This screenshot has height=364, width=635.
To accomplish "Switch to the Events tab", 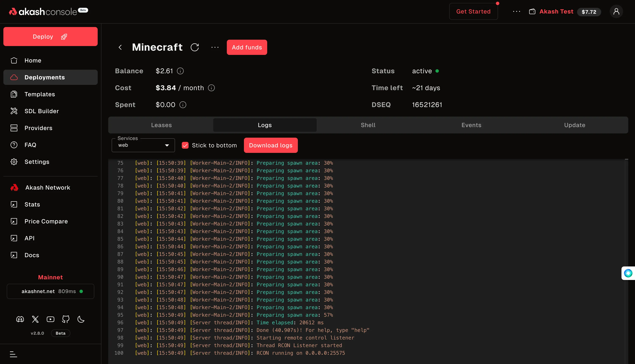I will [x=471, y=125].
